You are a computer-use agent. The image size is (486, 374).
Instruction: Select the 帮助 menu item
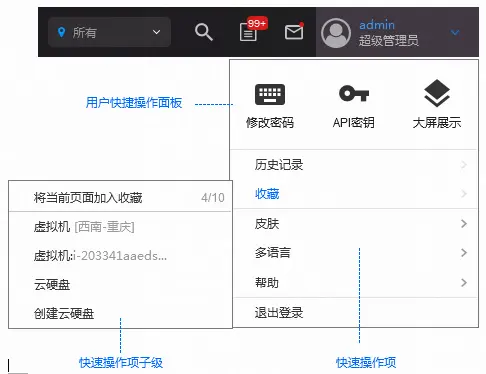tap(356, 283)
